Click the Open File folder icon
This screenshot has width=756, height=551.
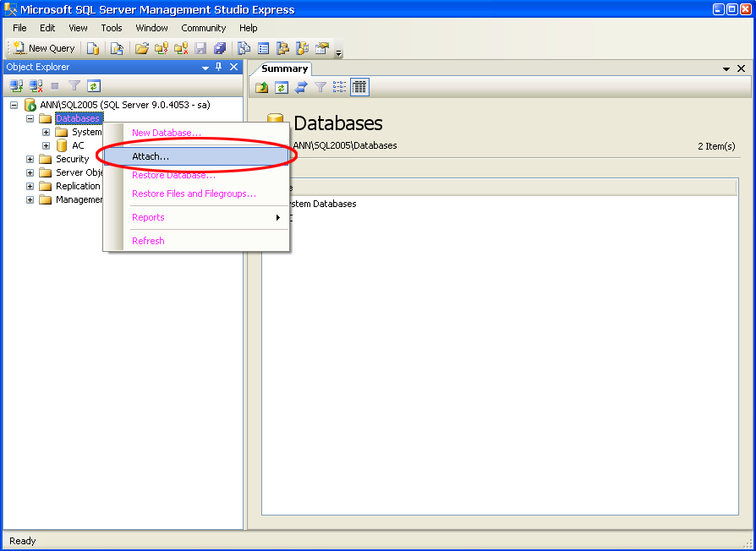[x=142, y=48]
